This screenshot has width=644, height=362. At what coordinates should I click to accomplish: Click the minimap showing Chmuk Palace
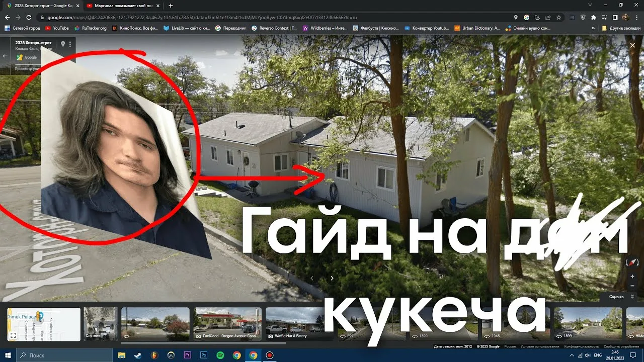point(44,324)
